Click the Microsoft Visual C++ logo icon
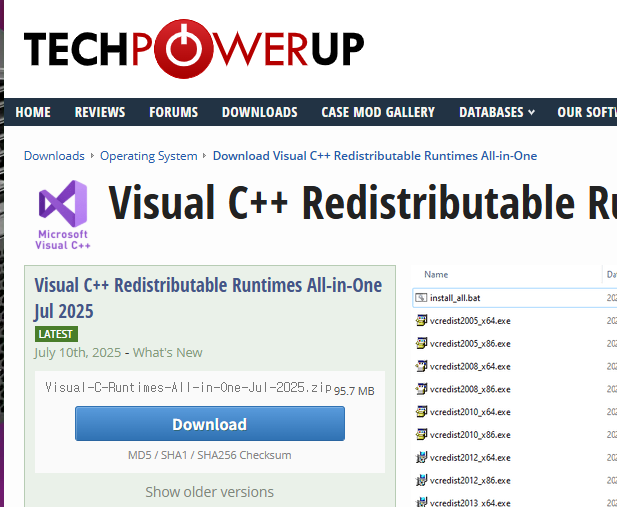Viewport: 617px width, 507px height. click(63, 215)
